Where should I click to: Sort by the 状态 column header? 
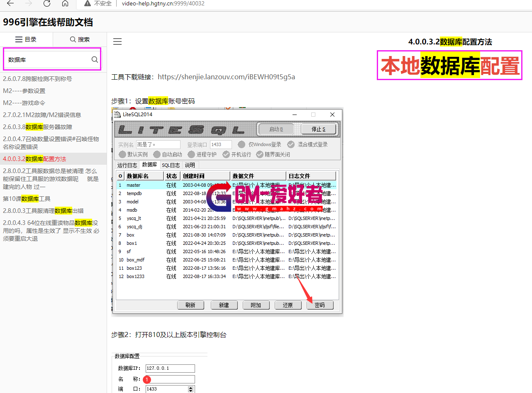pos(172,176)
